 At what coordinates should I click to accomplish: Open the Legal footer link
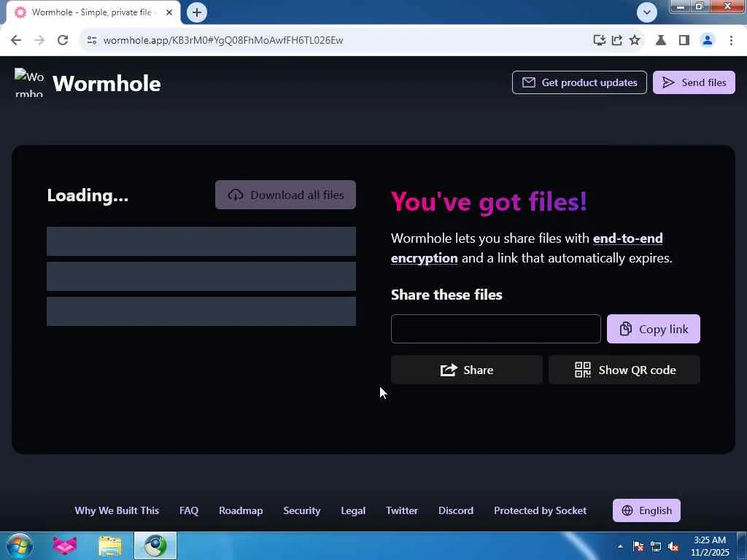353,510
